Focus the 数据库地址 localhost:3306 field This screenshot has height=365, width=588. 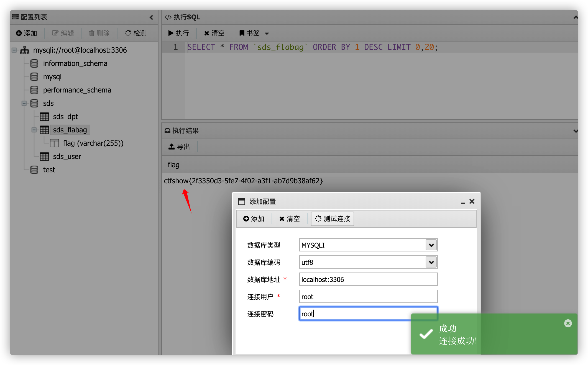(x=368, y=279)
